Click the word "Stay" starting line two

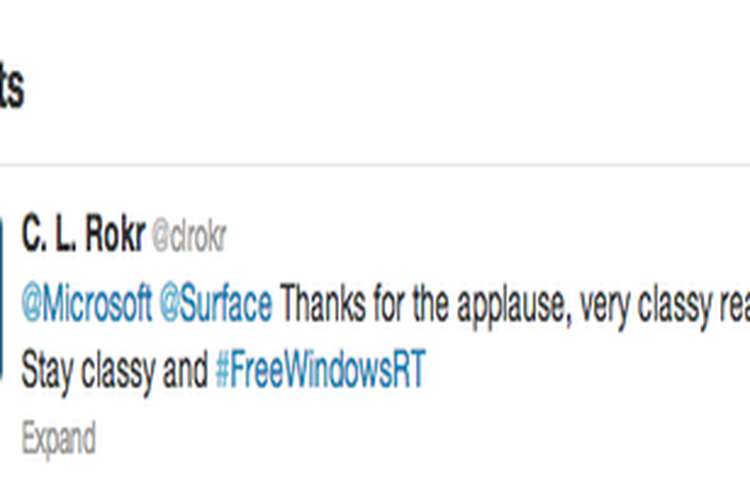[47, 371]
